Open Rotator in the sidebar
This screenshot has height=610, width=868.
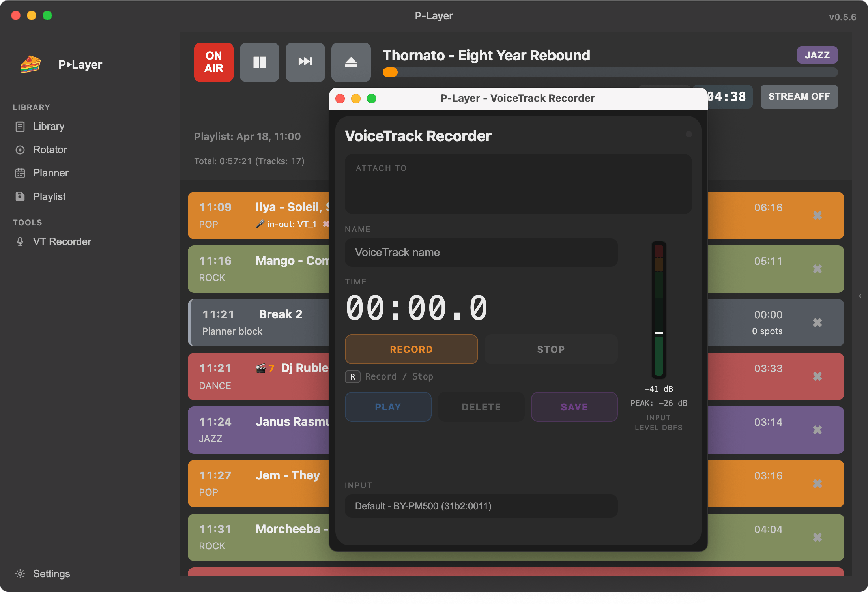(50, 150)
